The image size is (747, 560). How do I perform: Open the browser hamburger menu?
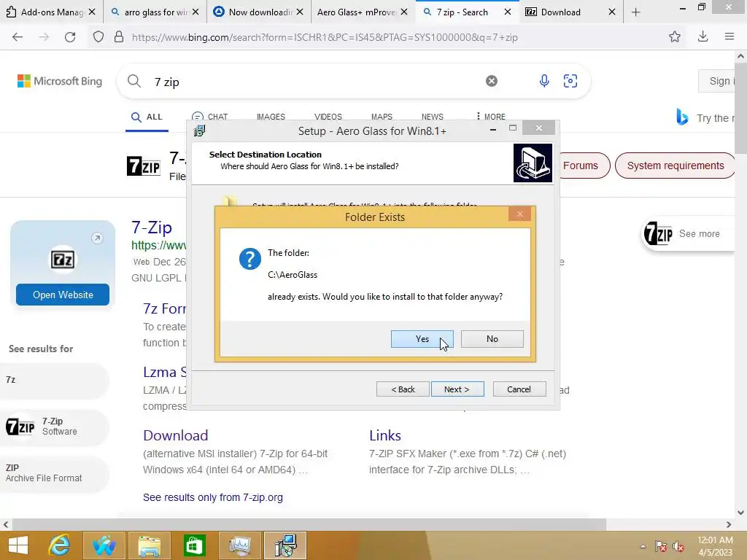729,36
